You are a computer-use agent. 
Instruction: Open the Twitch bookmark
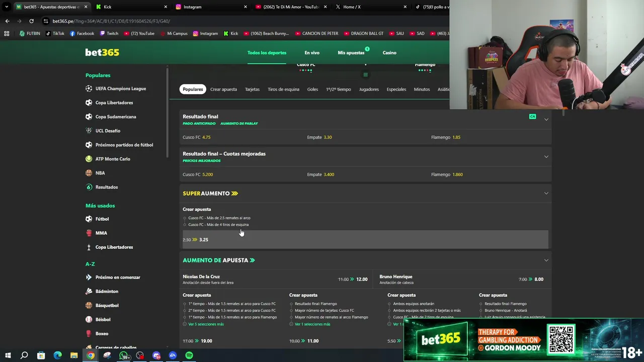(109, 34)
